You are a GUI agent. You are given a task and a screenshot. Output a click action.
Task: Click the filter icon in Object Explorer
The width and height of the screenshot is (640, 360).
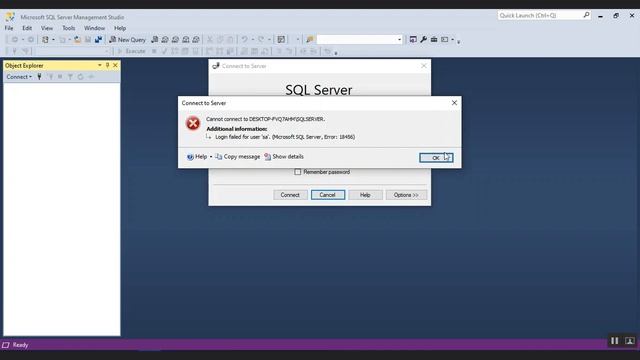(x=70, y=77)
